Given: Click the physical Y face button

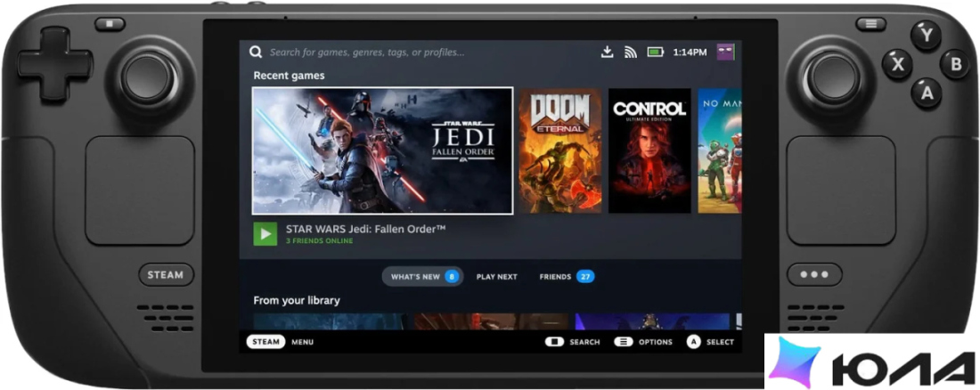Looking at the screenshot, I should 926,36.
